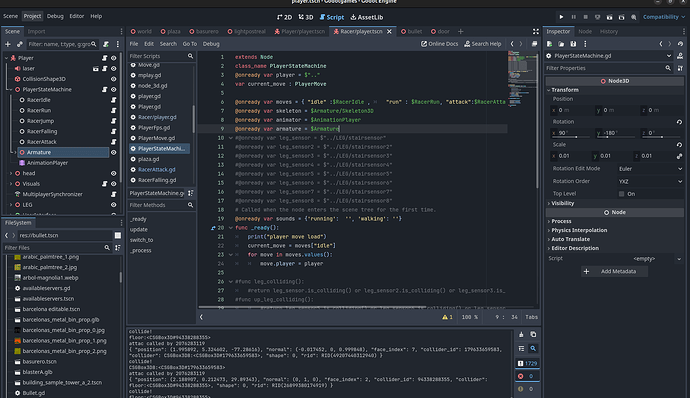Save edited resource in Inspector toolbar
Viewport: 690px width, 398px height.
(x=573, y=44)
